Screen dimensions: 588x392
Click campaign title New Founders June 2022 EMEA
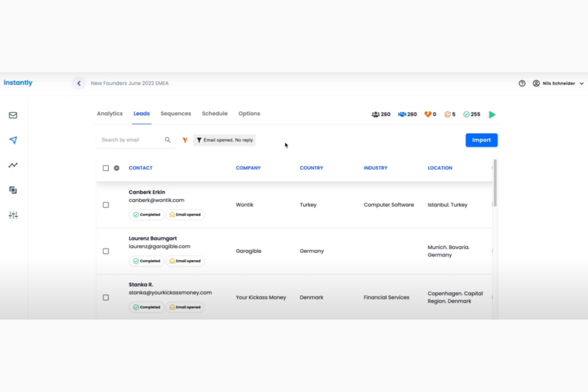130,83
